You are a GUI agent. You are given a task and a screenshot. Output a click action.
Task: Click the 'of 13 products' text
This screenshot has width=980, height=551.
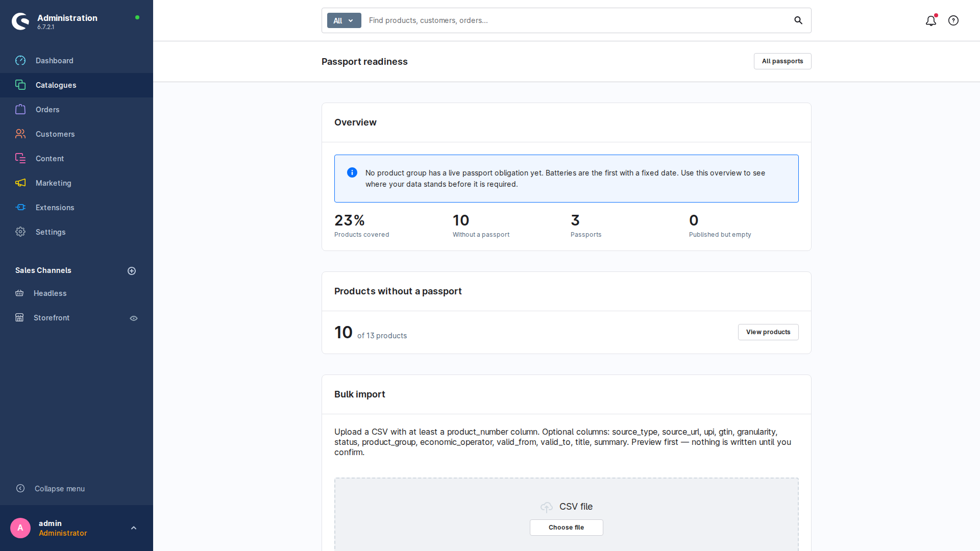[x=382, y=336]
